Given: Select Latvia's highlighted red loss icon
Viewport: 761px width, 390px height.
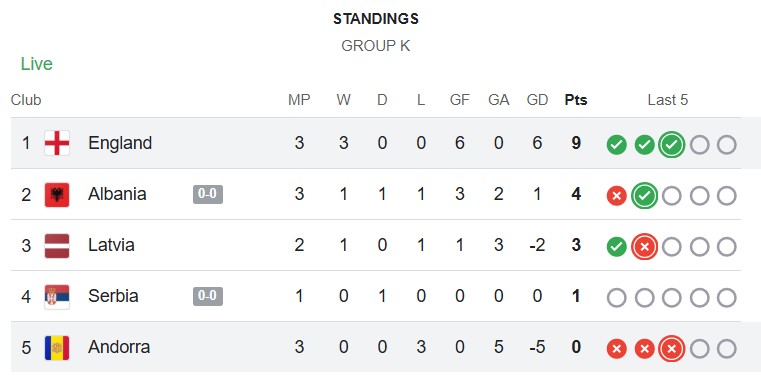Looking at the screenshot, I should coord(644,247).
